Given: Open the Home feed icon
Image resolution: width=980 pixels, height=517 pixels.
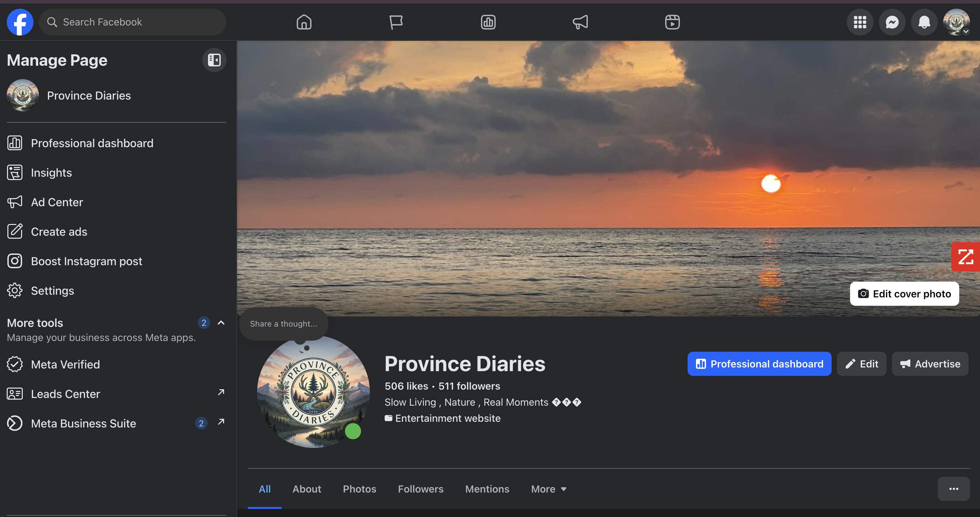Looking at the screenshot, I should (x=303, y=22).
